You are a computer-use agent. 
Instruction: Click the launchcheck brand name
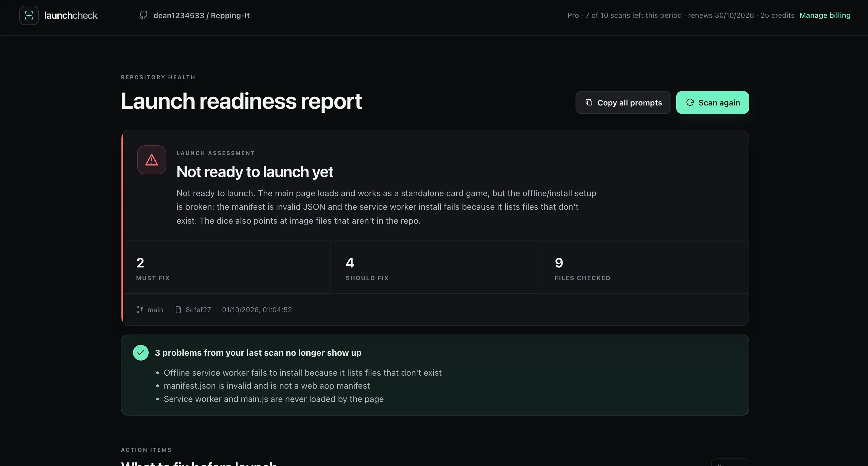71,15
